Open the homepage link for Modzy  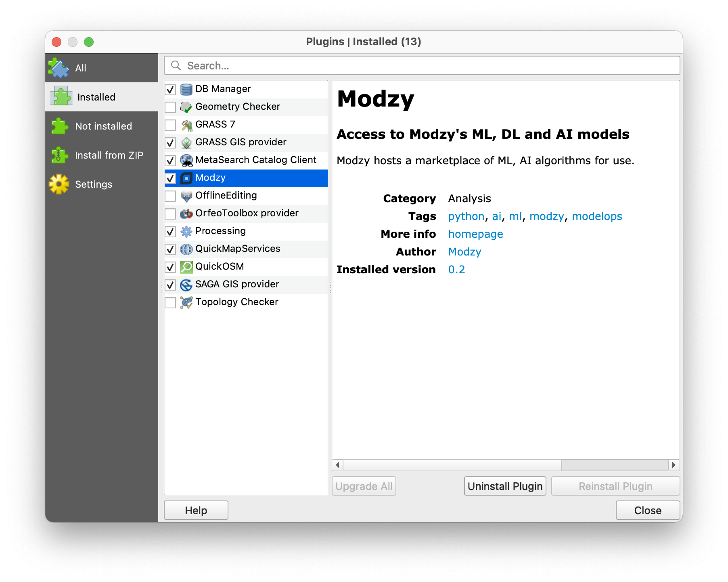click(475, 234)
